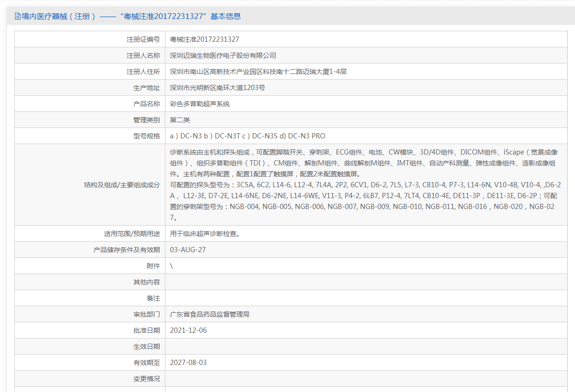The width and height of the screenshot is (575, 392).
Task: Click the 其他内容 label
Action: (x=146, y=282)
